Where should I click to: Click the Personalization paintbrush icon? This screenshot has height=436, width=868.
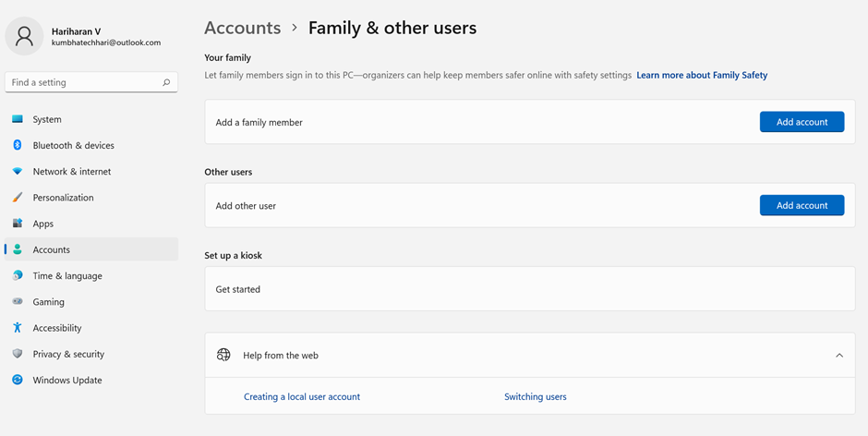pyautogui.click(x=18, y=198)
